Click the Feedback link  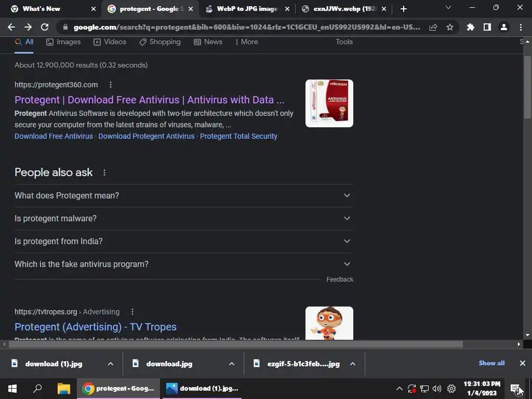click(340, 279)
